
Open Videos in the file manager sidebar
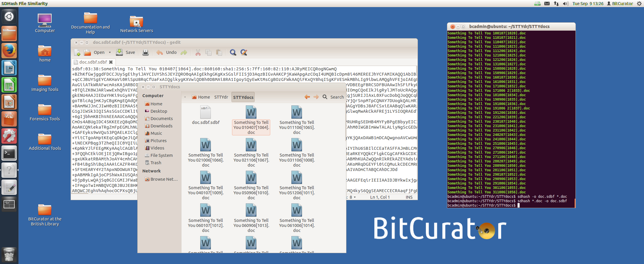tap(157, 148)
